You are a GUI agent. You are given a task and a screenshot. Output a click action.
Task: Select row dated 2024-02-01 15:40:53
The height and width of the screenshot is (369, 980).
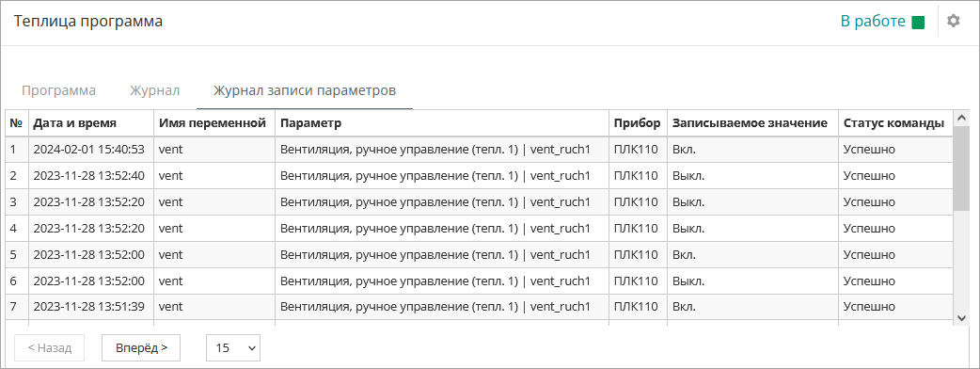480,150
